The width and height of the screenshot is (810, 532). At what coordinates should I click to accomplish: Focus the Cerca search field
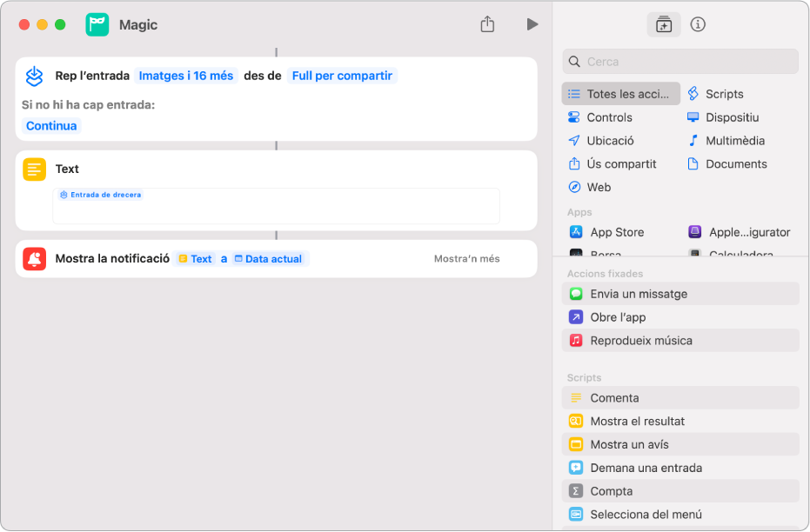coord(680,62)
